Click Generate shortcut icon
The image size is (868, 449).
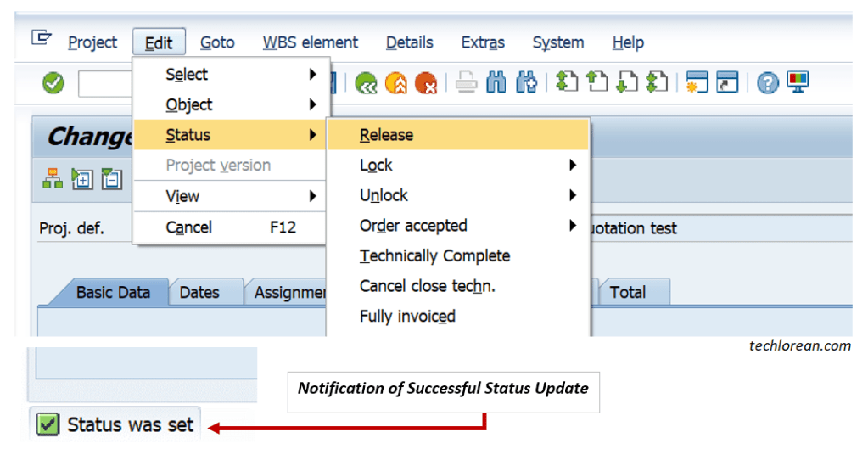tap(727, 82)
